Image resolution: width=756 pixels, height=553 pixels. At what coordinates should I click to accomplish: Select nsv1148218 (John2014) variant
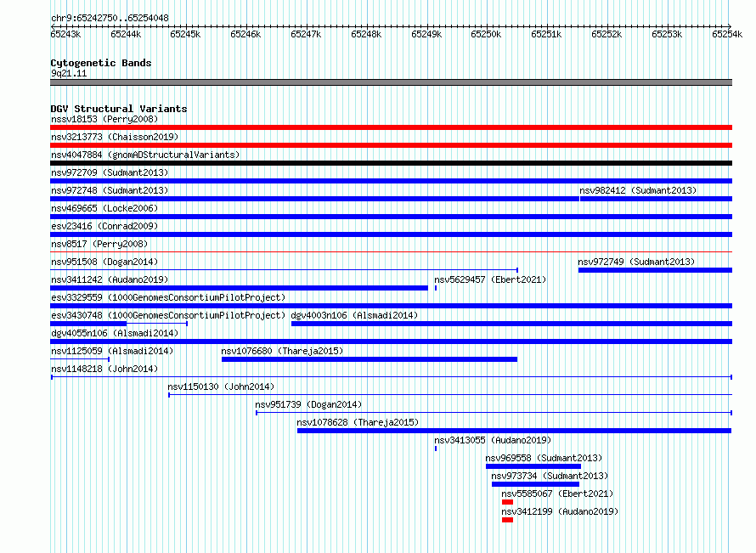pyautogui.click(x=104, y=369)
